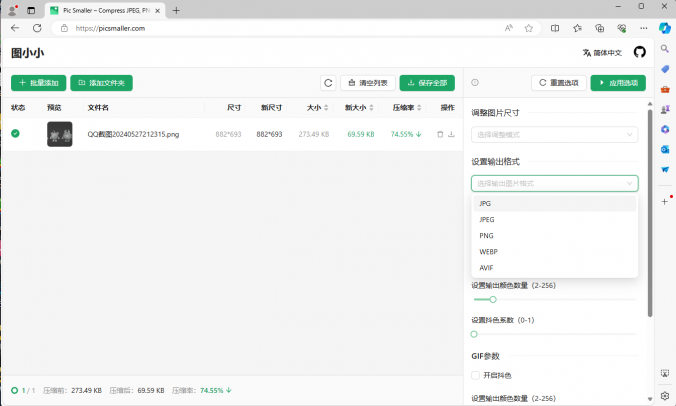
Task: Click the browser back button
Action: 15,28
